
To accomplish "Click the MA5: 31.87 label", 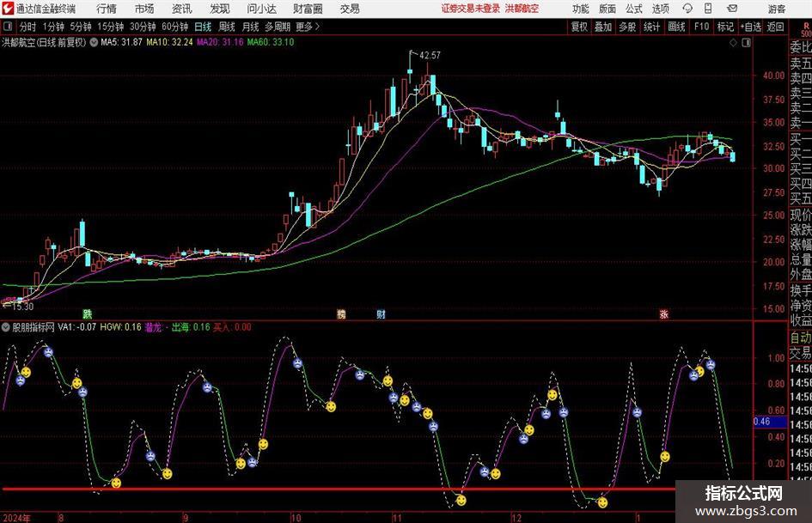I will pos(121,42).
